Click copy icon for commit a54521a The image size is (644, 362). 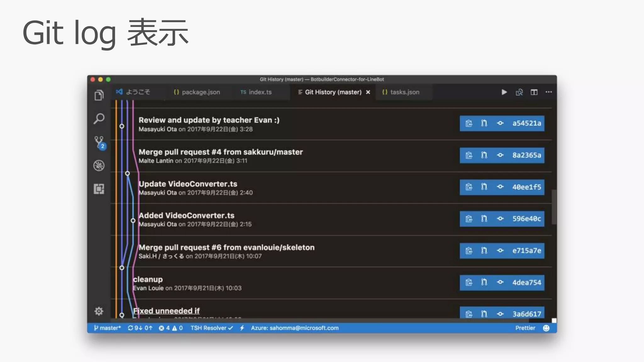click(469, 123)
